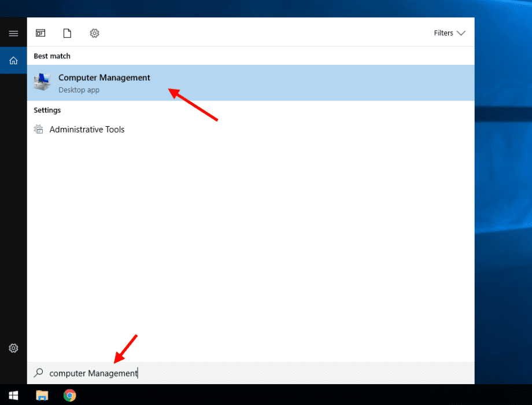Screen dimensions: 532x405
Task: Click the chevron next to Filters
Action: pos(461,33)
